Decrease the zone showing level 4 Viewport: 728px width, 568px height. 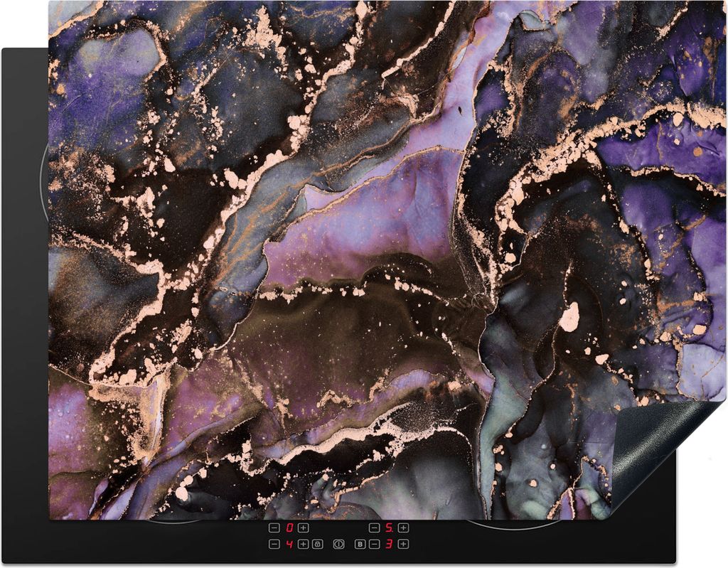tap(274, 544)
